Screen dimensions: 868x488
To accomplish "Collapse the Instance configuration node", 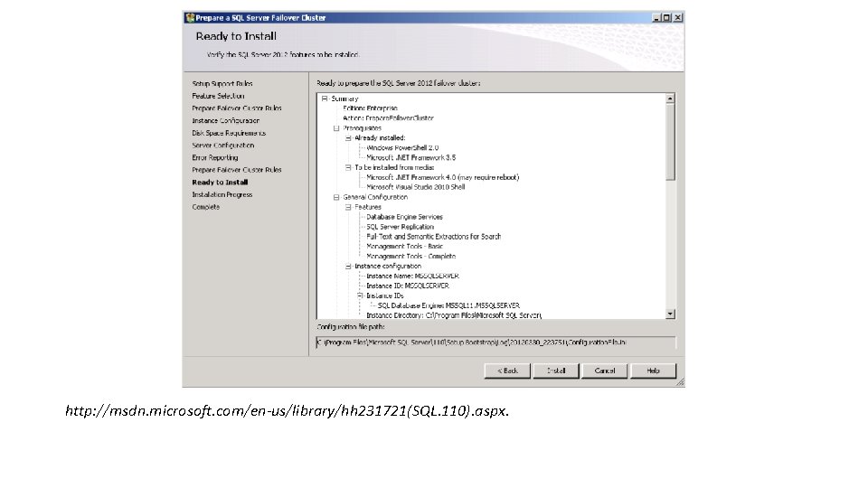I will click(348, 266).
